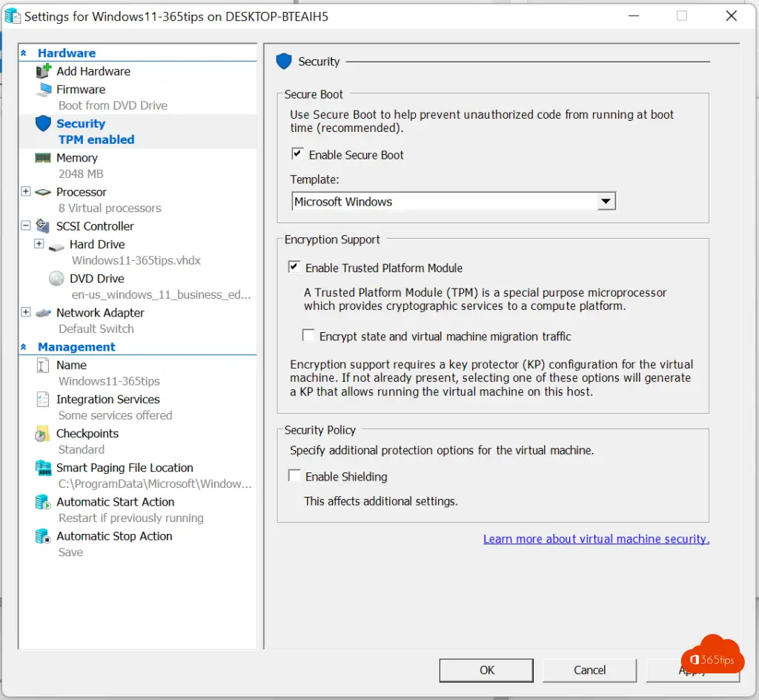This screenshot has width=759, height=700.
Task: Click the OK button
Action: pos(486,670)
